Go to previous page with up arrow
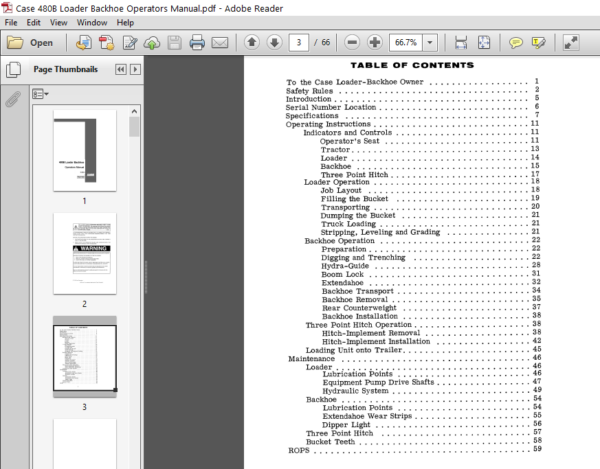 (x=252, y=42)
